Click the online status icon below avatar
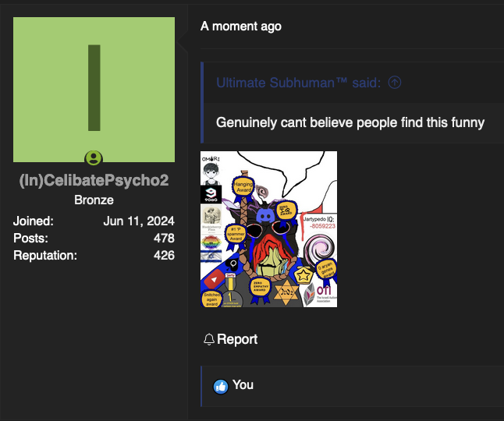The width and height of the screenshot is (504, 421). pyautogui.click(x=94, y=158)
